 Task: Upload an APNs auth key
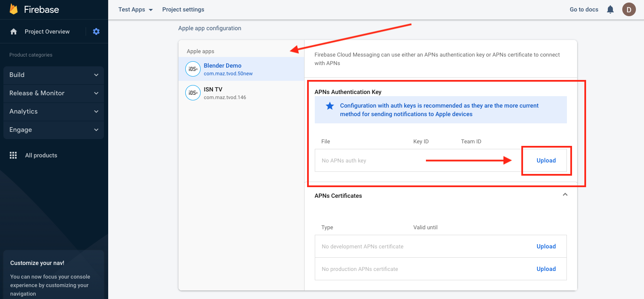tap(546, 160)
